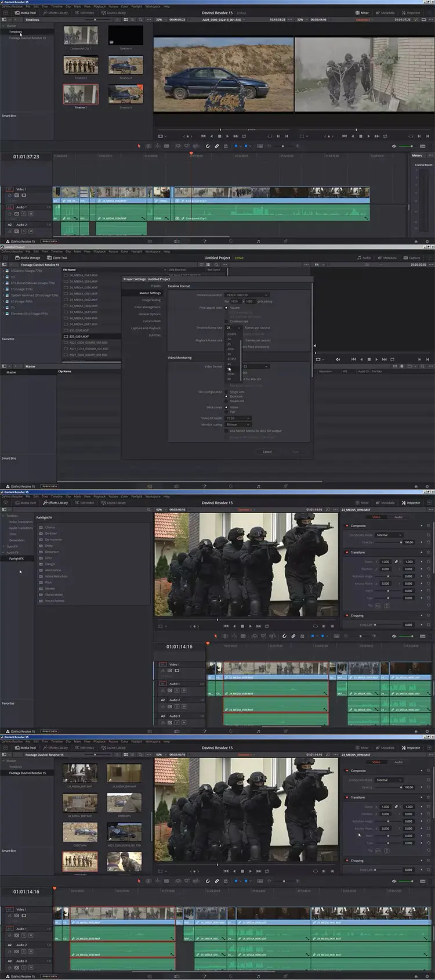
Task: Open the Timeline resolution dropdown
Action: tap(248, 295)
